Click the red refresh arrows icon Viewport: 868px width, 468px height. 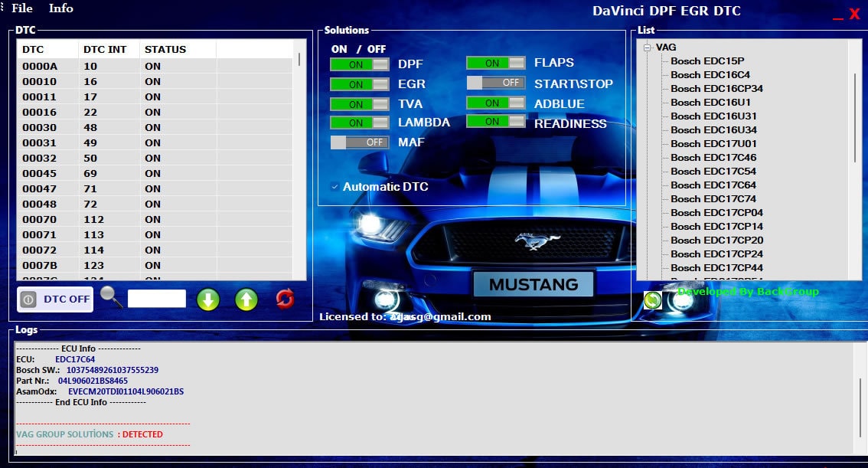pyautogui.click(x=285, y=299)
